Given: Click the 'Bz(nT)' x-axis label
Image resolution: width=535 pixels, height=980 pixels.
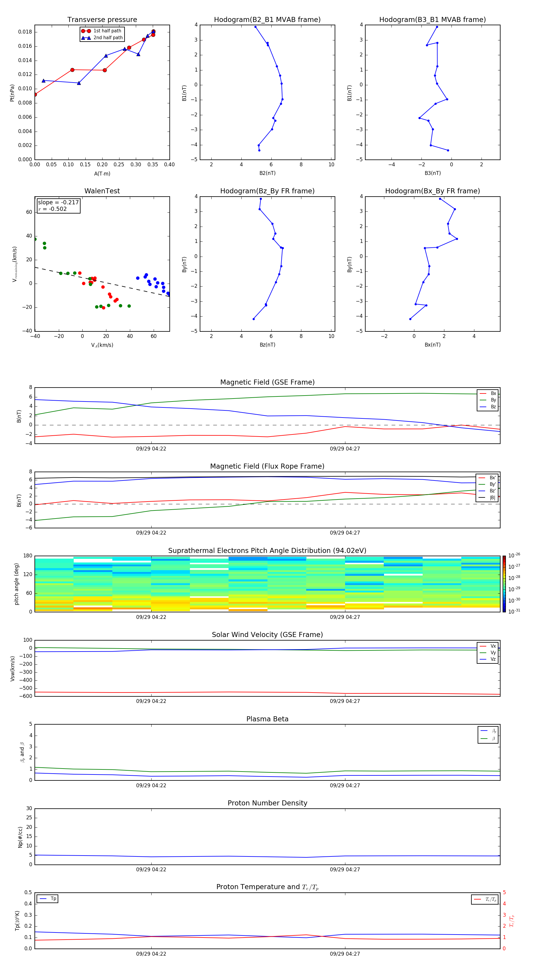Looking at the screenshot, I should (267, 345).
